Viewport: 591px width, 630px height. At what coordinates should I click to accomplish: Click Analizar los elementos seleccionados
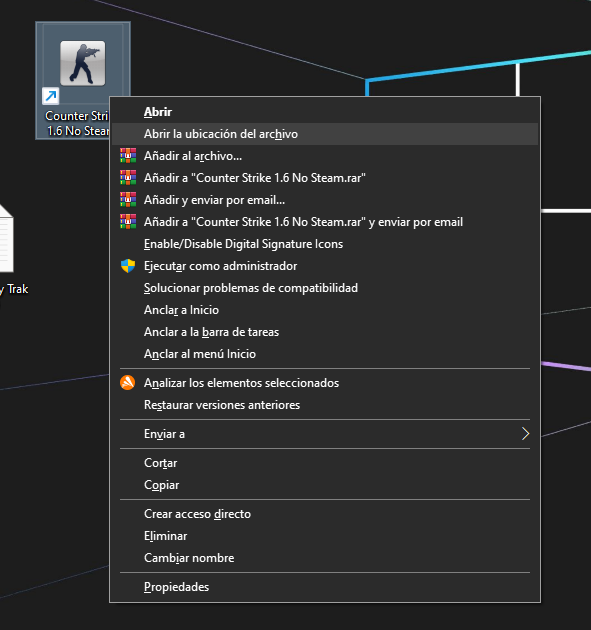coord(325,382)
